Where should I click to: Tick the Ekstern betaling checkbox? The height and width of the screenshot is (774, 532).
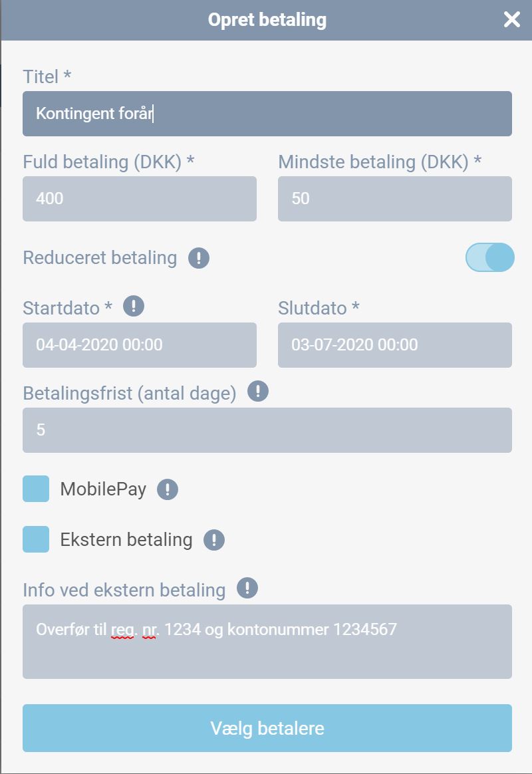pyautogui.click(x=36, y=539)
